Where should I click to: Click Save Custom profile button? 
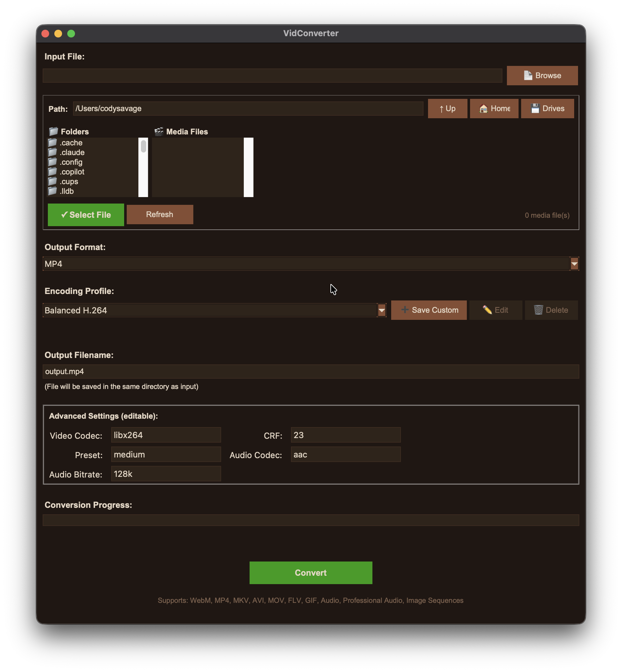(429, 310)
